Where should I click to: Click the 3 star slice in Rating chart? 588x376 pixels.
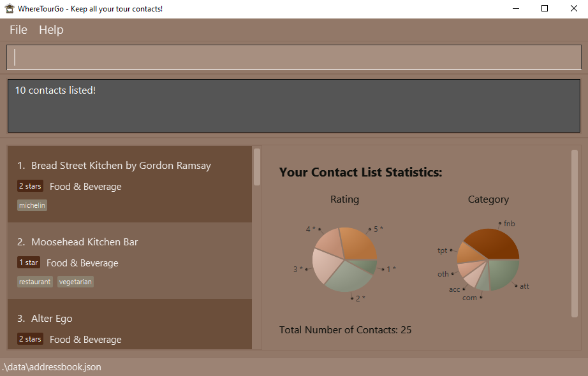pyautogui.click(x=324, y=266)
